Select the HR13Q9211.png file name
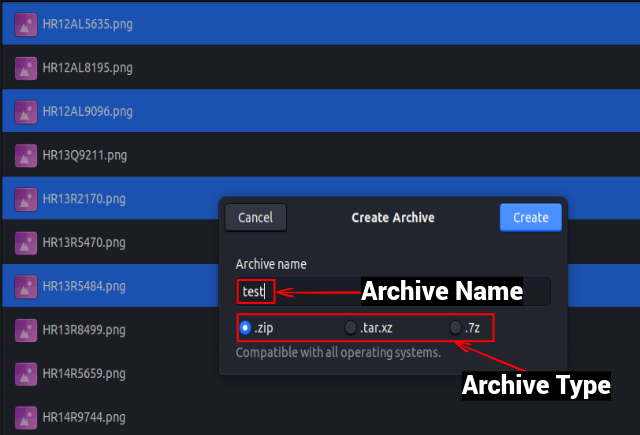The height and width of the screenshot is (435, 640). tap(84, 155)
